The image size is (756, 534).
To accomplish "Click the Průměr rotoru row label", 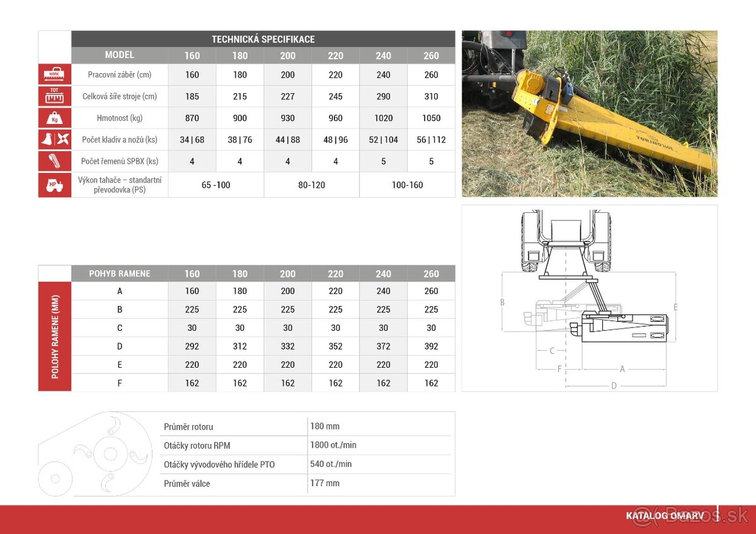I will coord(188,427).
